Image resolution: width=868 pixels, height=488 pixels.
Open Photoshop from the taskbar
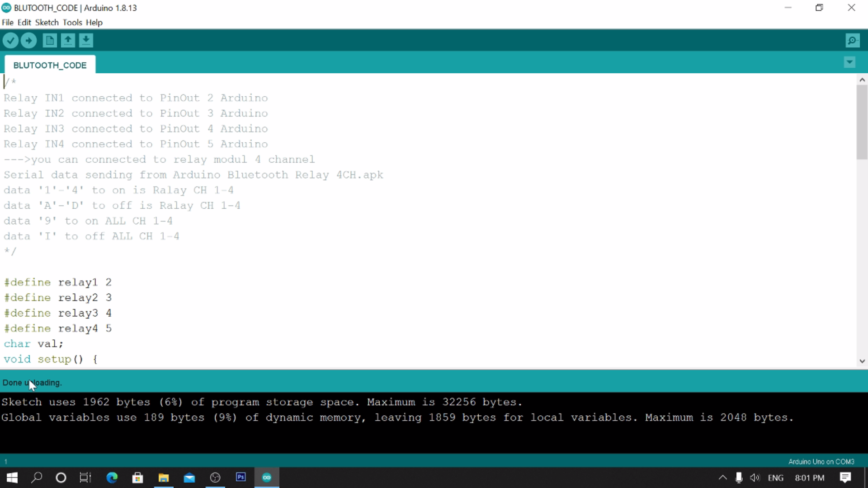coord(241,478)
